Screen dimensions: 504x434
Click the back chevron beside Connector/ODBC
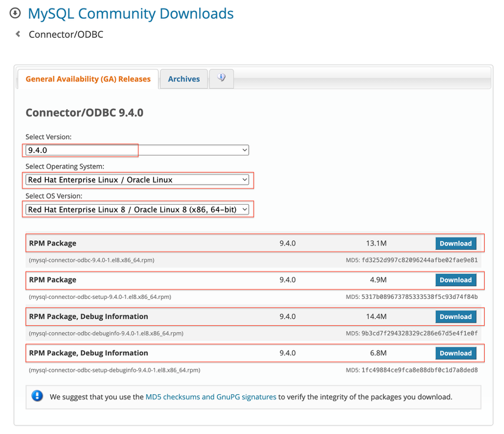coord(18,34)
